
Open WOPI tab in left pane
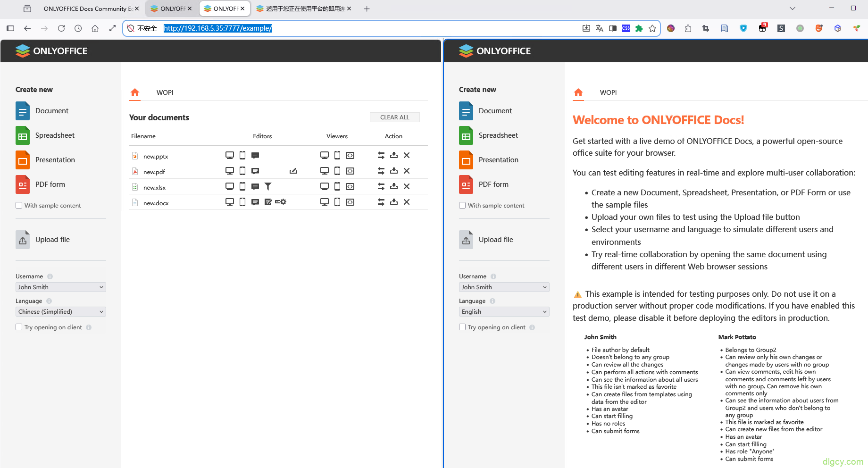(x=165, y=92)
